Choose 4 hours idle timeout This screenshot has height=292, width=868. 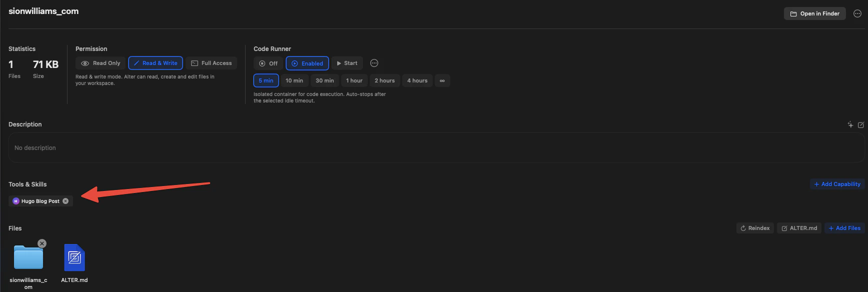[417, 80]
